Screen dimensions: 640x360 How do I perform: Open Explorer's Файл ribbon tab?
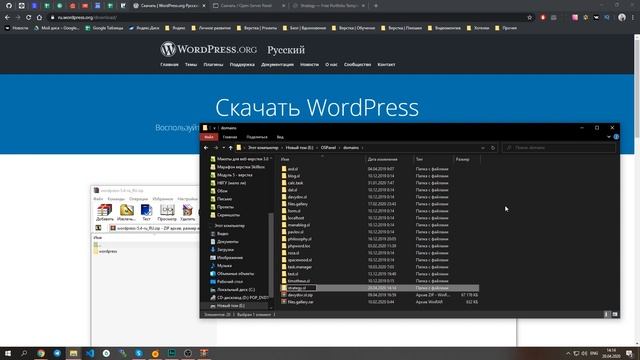(209, 137)
